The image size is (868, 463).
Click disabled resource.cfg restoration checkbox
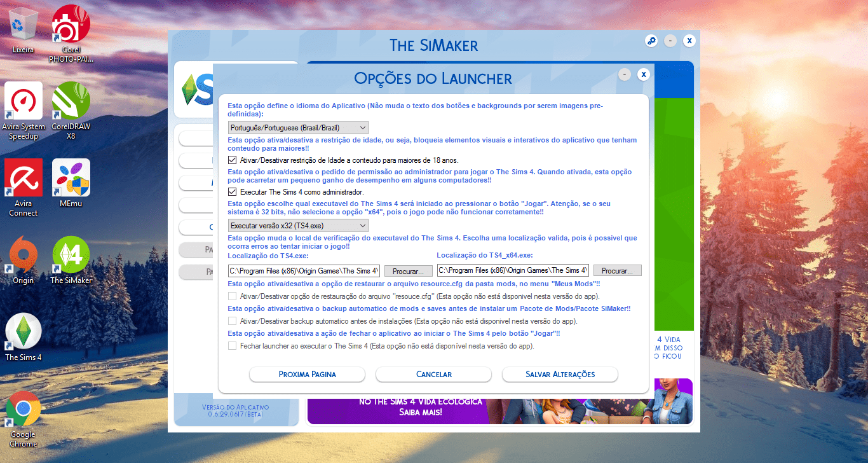(232, 296)
